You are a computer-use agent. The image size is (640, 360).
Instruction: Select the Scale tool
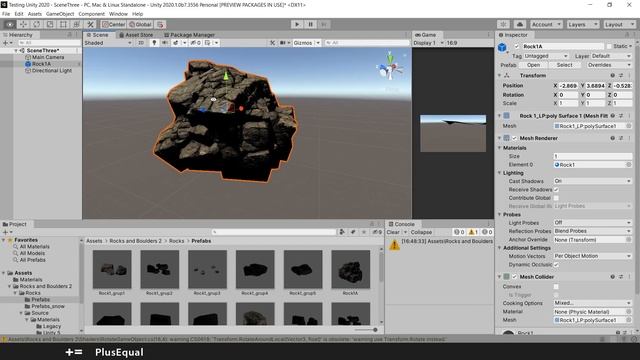point(50,24)
